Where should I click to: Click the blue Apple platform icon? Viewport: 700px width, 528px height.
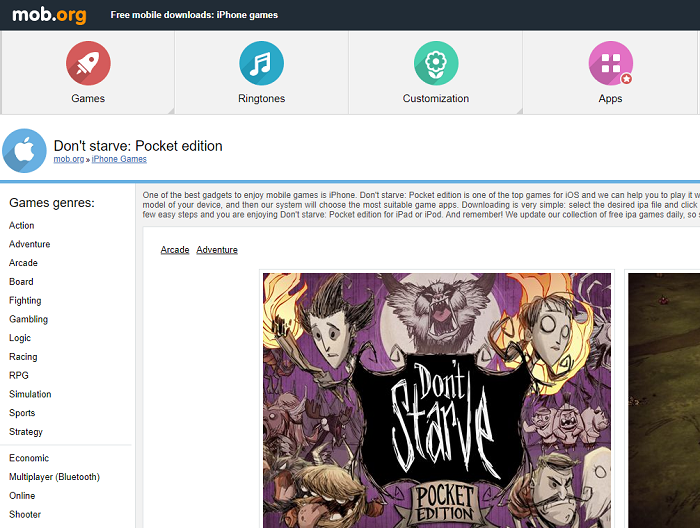(x=24, y=151)
